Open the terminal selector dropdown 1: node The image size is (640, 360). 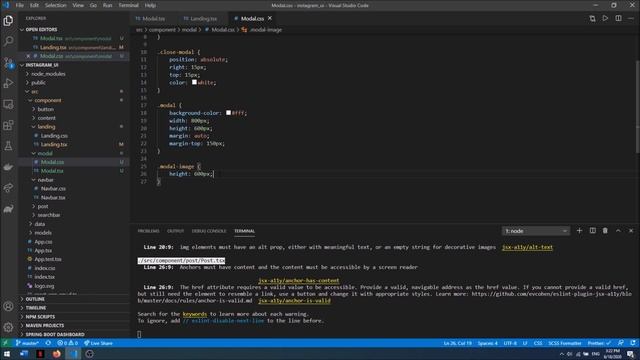[x=536, y=231]
